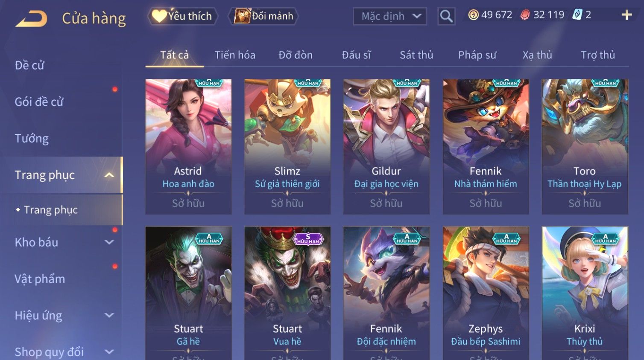Screen dimensions: 644x360
Task: Open the search magnifier icon
Action: click(x=446, y=16)
